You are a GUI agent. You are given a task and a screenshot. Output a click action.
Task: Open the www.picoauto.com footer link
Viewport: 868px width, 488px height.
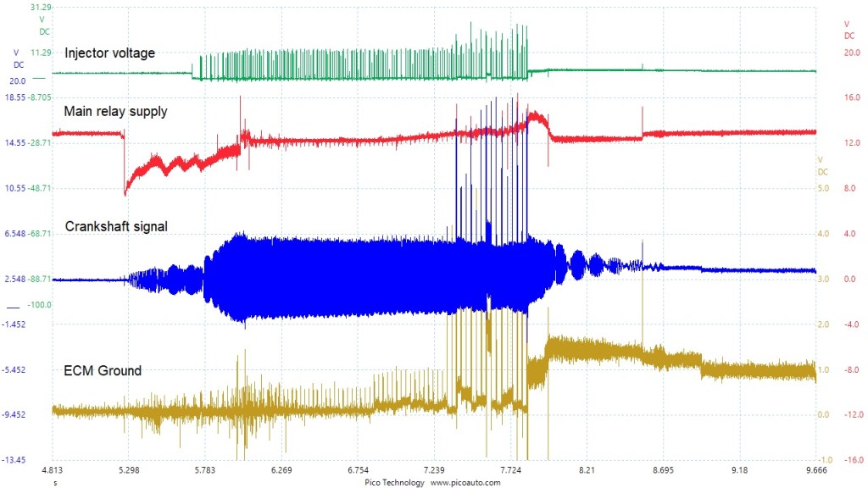click(465, 482)
